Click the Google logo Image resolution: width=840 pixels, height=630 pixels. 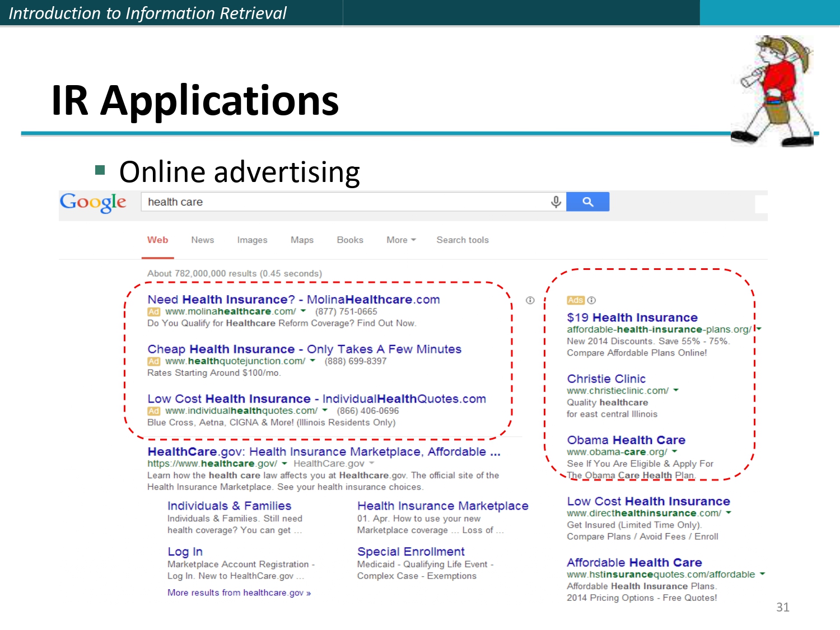coord(93,202)
